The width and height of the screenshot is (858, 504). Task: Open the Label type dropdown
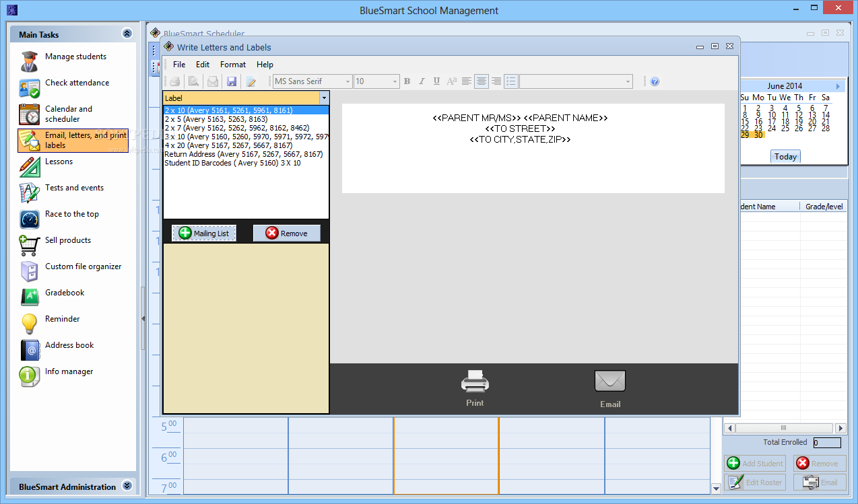(323, 98)
